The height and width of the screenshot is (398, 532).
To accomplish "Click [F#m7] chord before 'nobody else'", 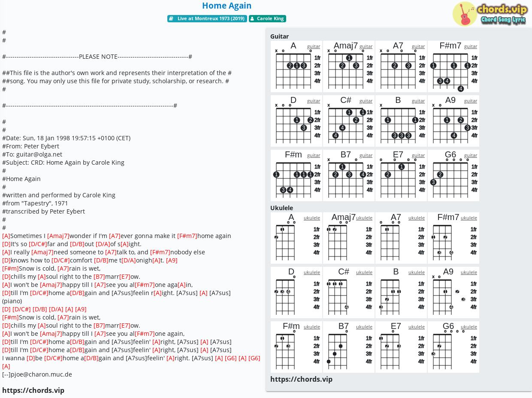I will coord(160,252).
